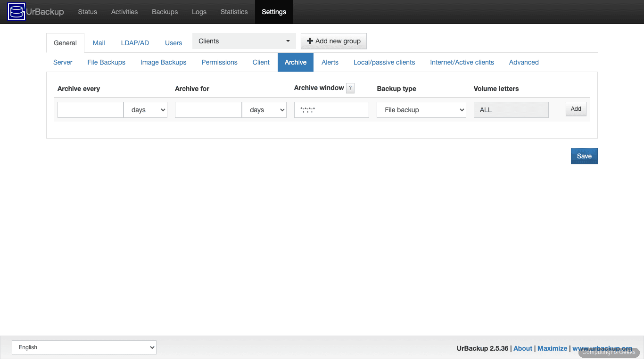
Task: Open the Activities section in top navigation
Action: click(124, 12)
